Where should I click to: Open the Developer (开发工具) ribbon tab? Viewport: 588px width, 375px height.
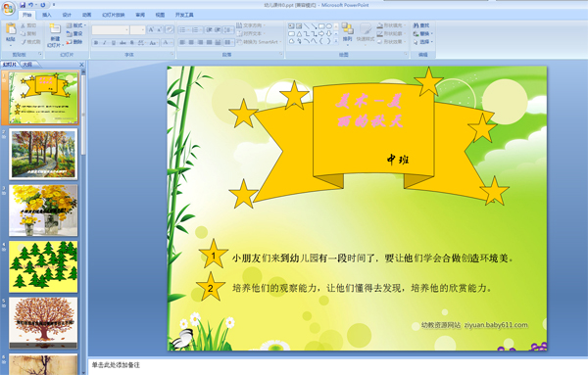(x=184, y=15)
